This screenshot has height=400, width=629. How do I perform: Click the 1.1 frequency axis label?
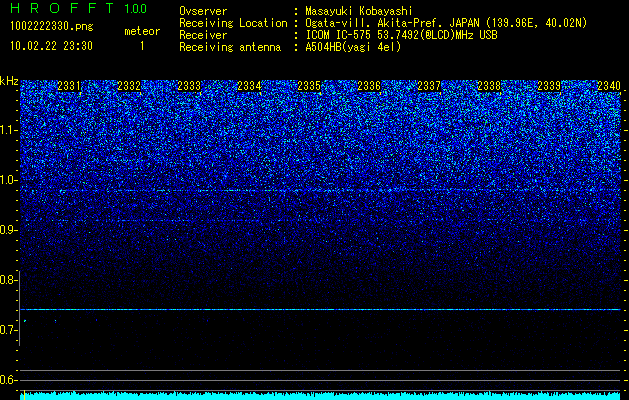[9, 130]
